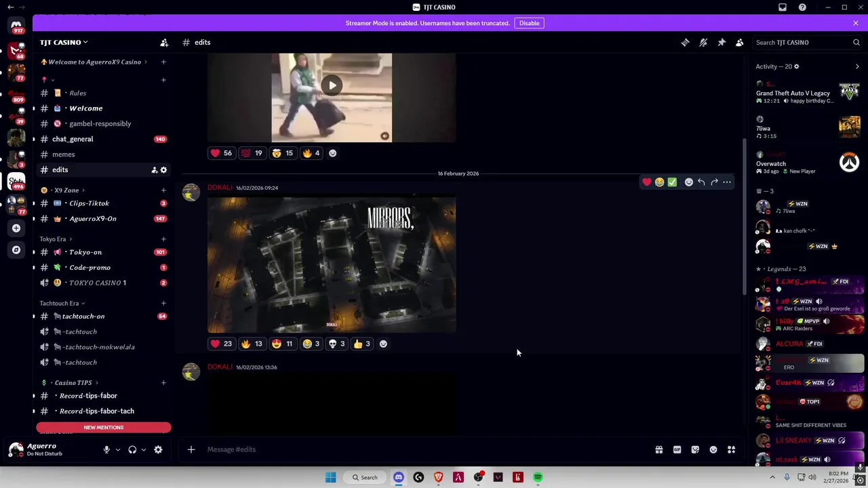Jump to NEW MENTIONS
Screen dimensions: 868x488
coord(103,427)
